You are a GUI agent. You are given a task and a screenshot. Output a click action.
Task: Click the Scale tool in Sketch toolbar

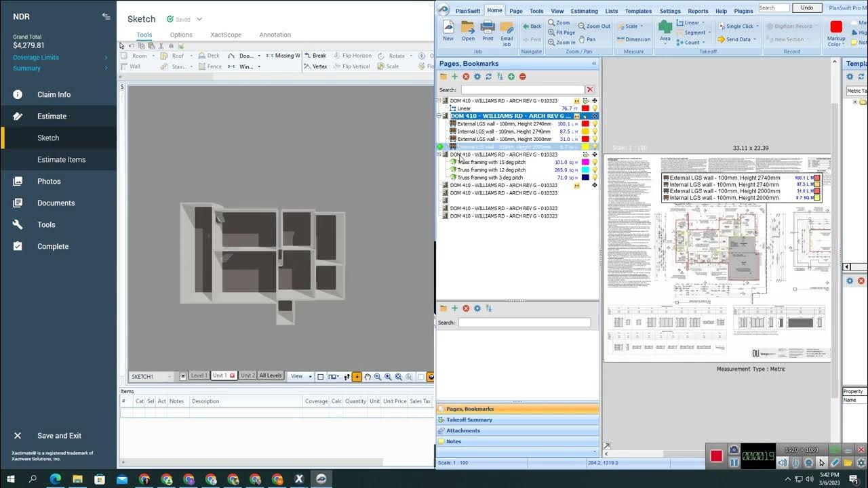(x=388, y=66)
